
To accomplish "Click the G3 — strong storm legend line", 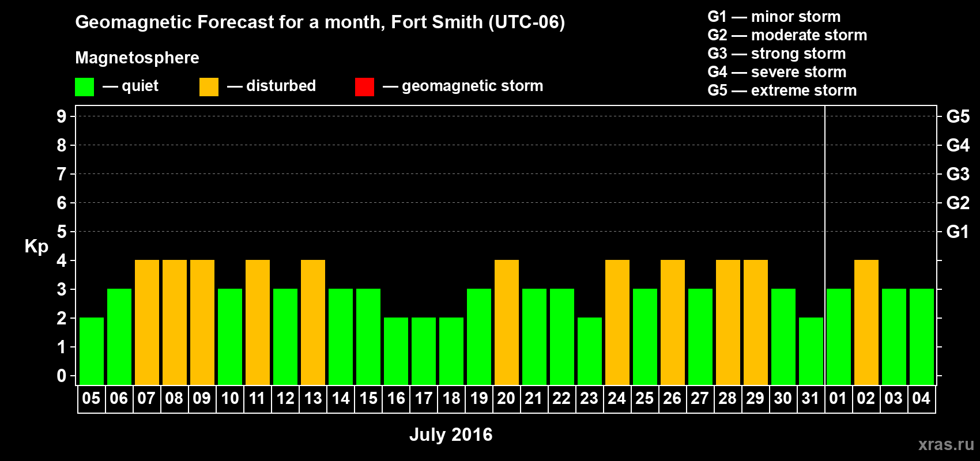I will [777, 54].
